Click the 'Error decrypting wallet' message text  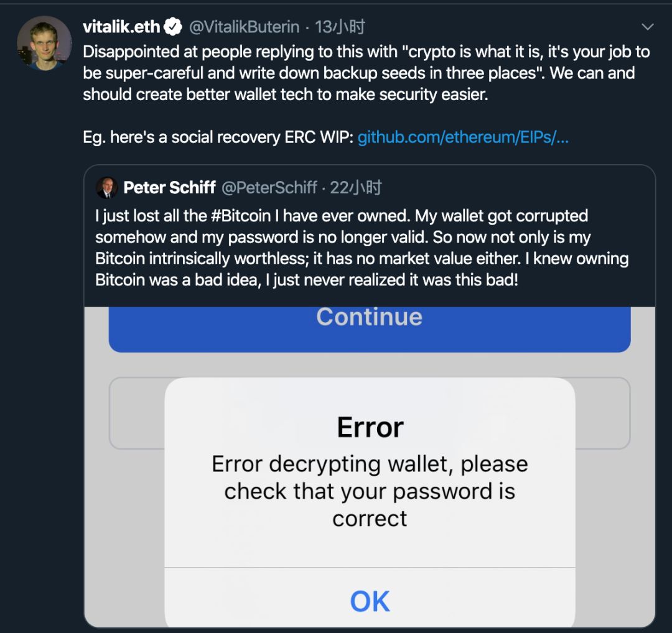(x=370, y=491)
